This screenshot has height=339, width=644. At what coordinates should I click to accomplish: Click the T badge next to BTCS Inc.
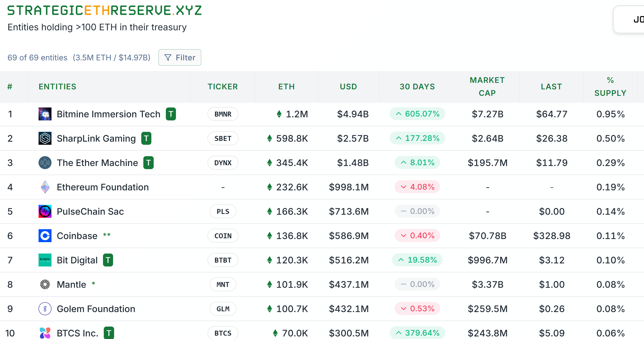click(109, 333)
